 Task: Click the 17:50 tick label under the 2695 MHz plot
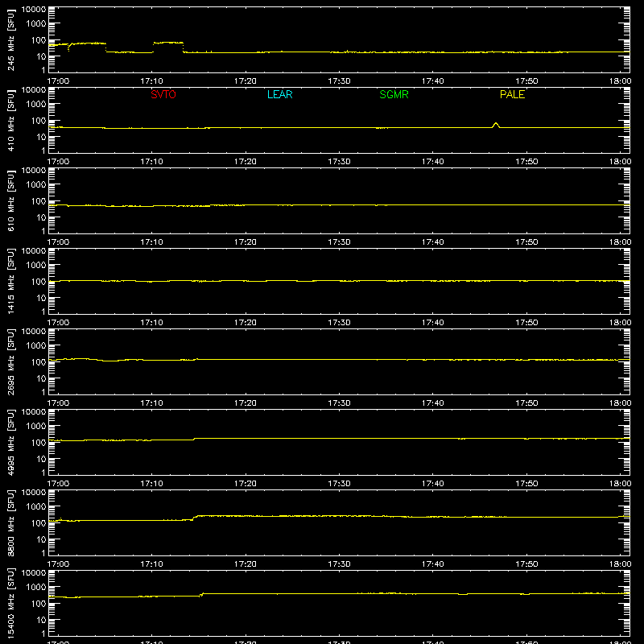[x=526, y=403]
